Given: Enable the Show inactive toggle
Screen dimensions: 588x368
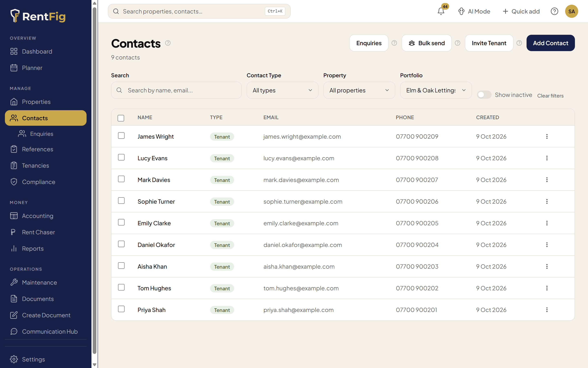Looking at the screenshot, I should coord(484,95).
